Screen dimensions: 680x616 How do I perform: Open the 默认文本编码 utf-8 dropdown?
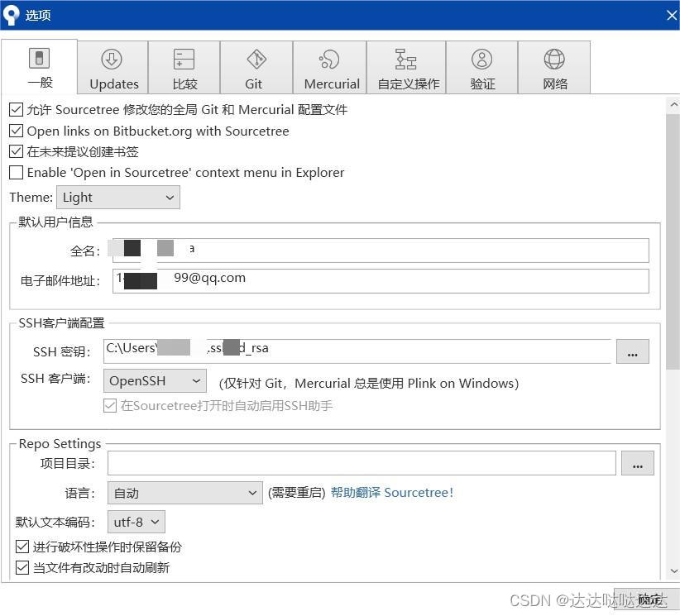click(x=136, y=522)
